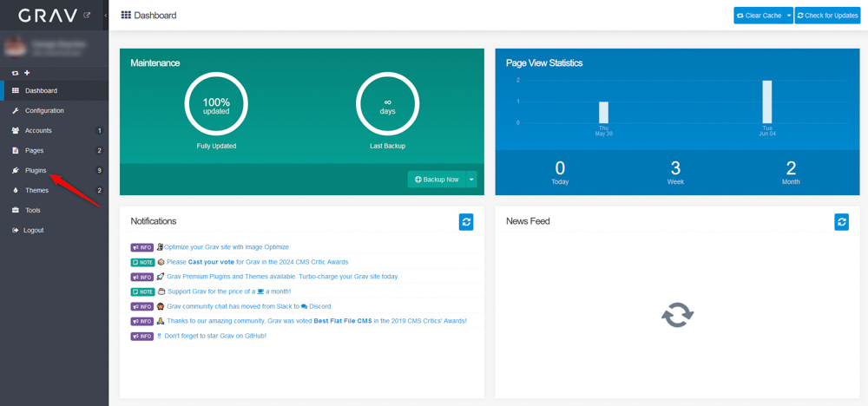Open Grav community chat Discord notification
This screenshot has height=406, width=868.
point(248,306)
